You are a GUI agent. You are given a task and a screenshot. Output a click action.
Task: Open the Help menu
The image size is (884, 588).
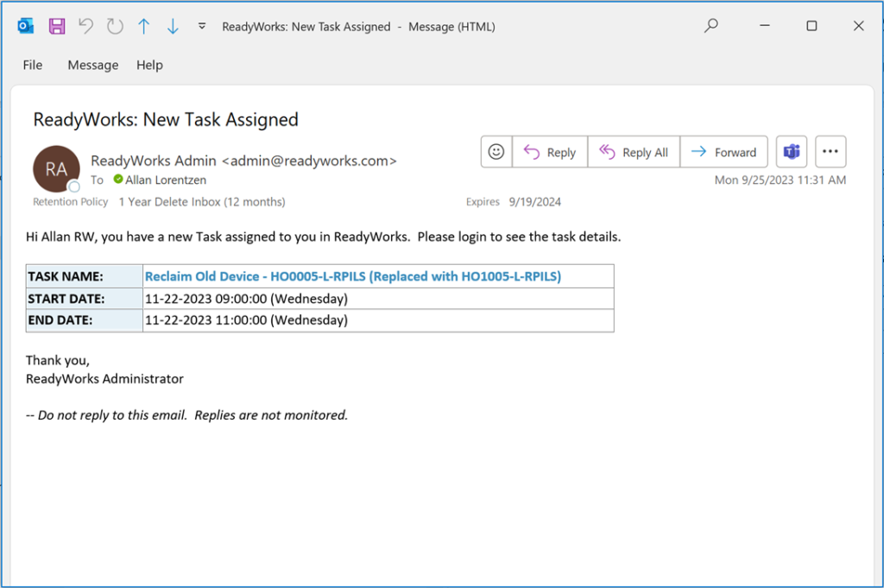(148, 65)
